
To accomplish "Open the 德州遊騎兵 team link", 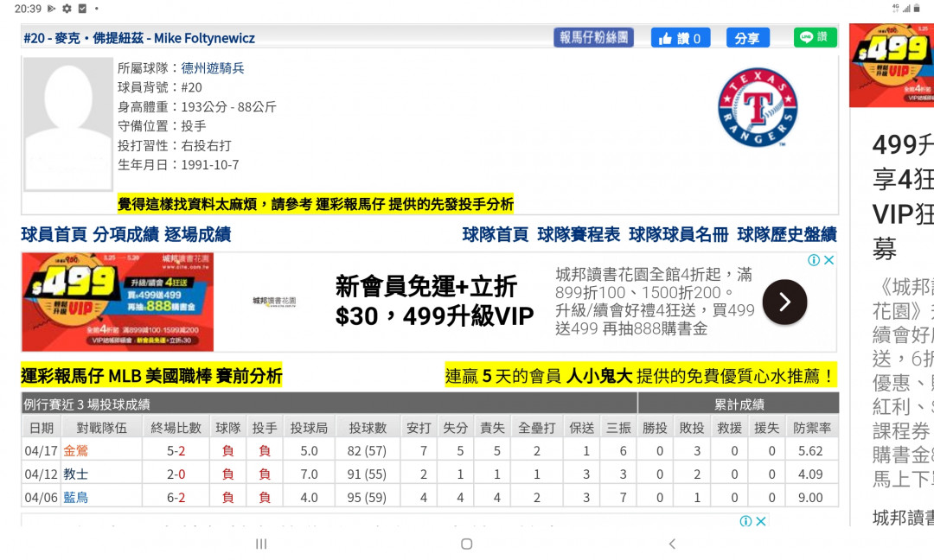I will pyautogui.click(x=213, y=68).
